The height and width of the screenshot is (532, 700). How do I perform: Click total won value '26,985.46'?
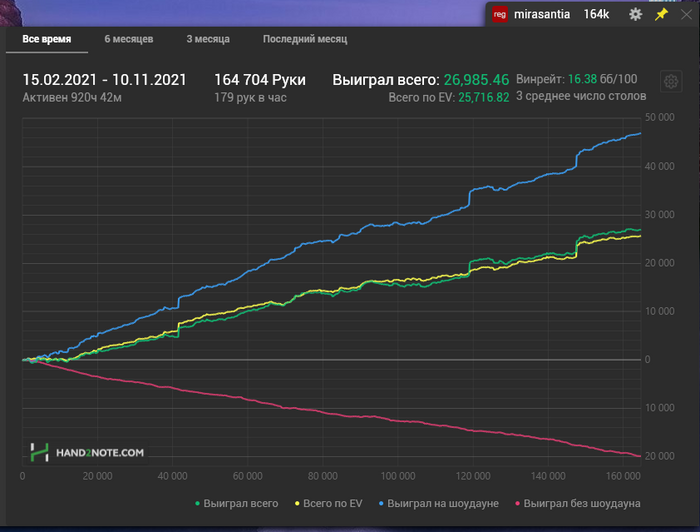tap(476, 80)
